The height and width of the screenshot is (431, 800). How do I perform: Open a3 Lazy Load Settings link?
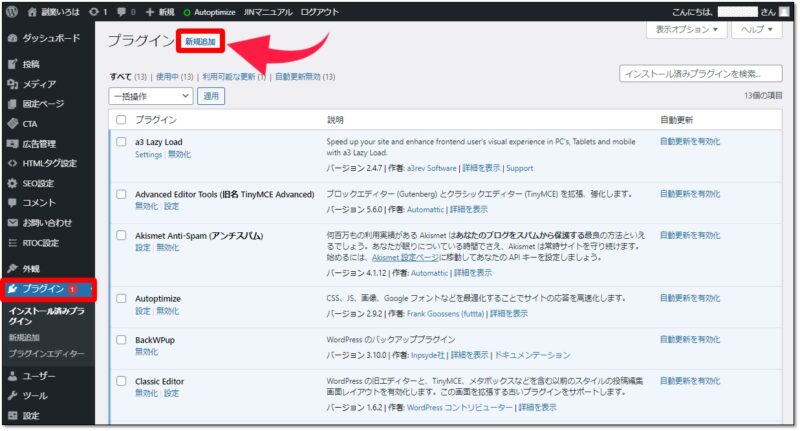click(x=148, y=155)
